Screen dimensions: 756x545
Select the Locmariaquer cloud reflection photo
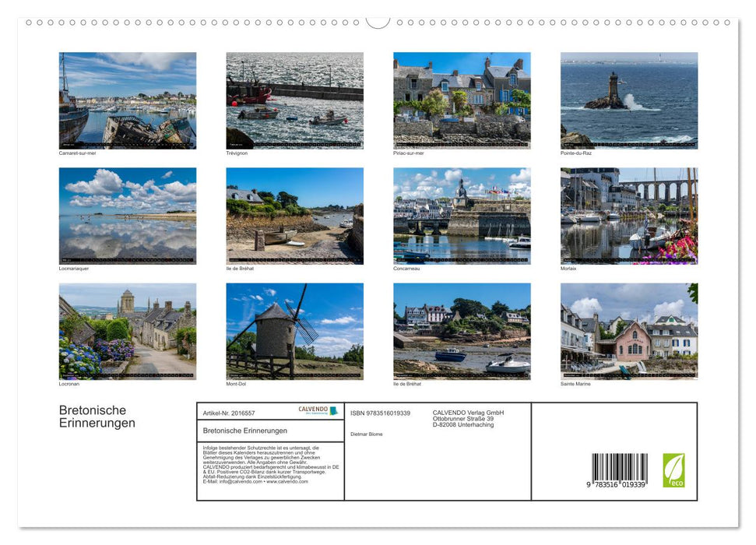point(127,216)
